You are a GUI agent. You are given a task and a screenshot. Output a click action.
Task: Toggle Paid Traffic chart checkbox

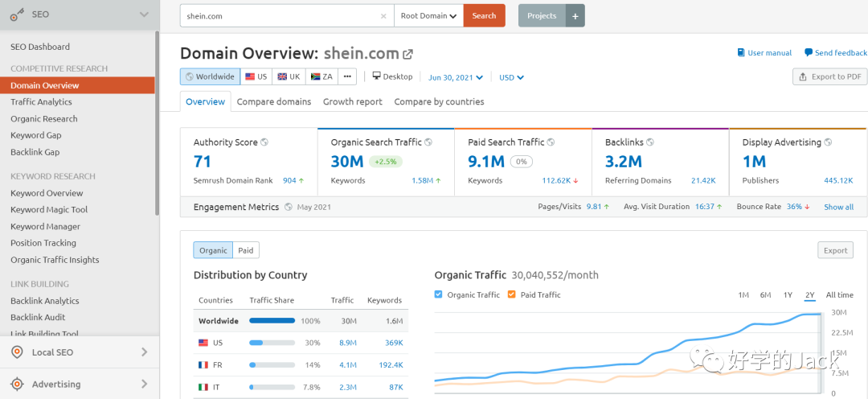[511, 294]
